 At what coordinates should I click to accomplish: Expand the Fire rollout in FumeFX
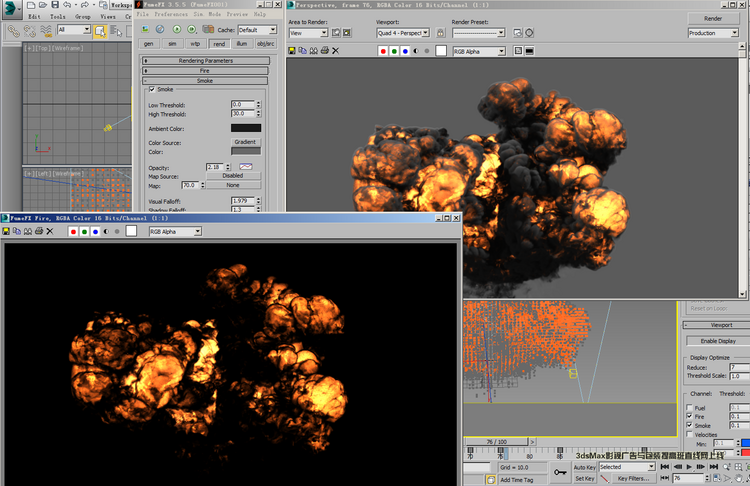tap(206, 71)
